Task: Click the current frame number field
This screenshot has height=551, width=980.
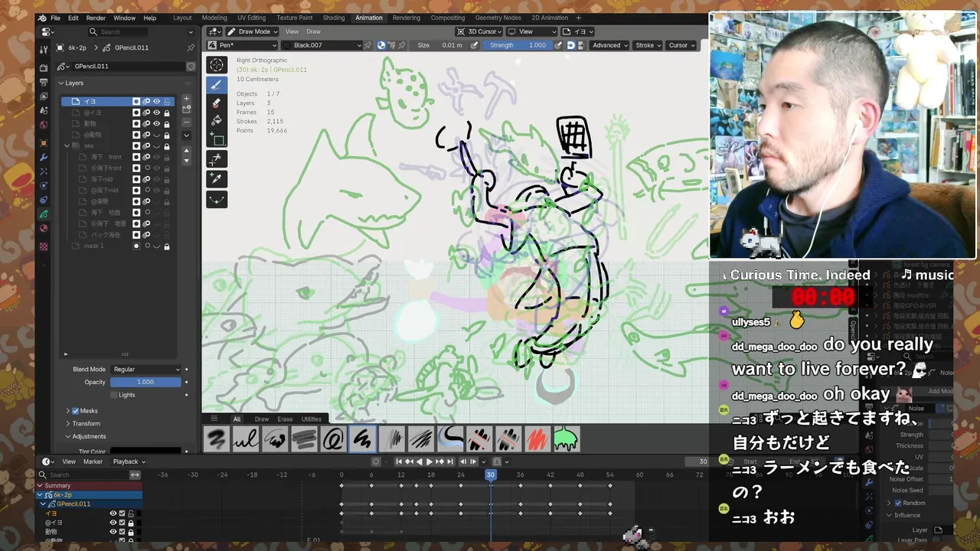Action: [x=697, y=461]
